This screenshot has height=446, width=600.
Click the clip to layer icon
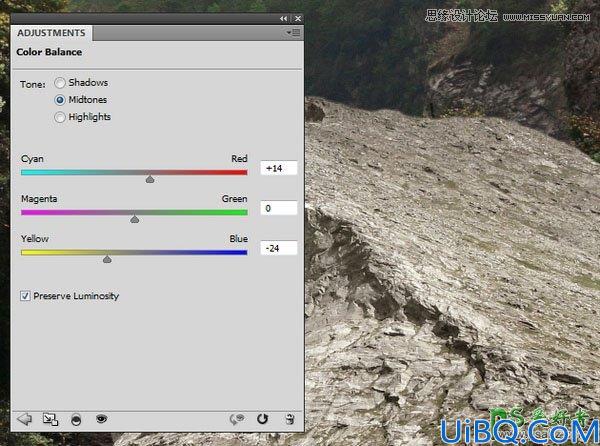click(x=50, y=420)
